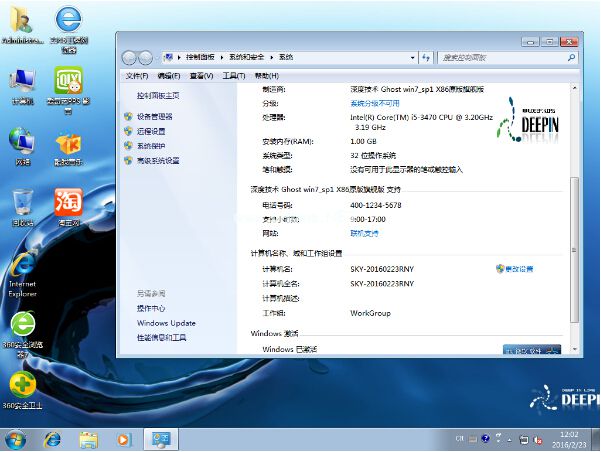Open the 编辑(E) menu
601x452 pixels.
tap(169, 76)
